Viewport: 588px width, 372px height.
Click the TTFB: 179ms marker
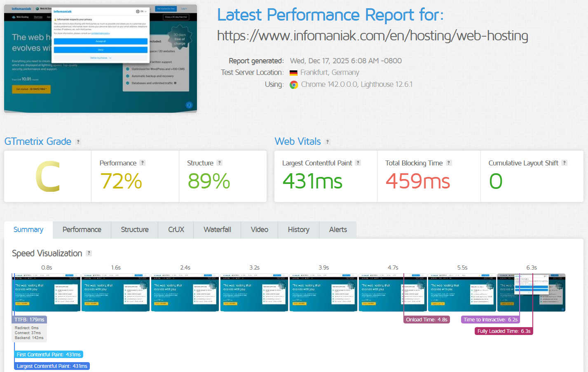(x=29, y=320)
